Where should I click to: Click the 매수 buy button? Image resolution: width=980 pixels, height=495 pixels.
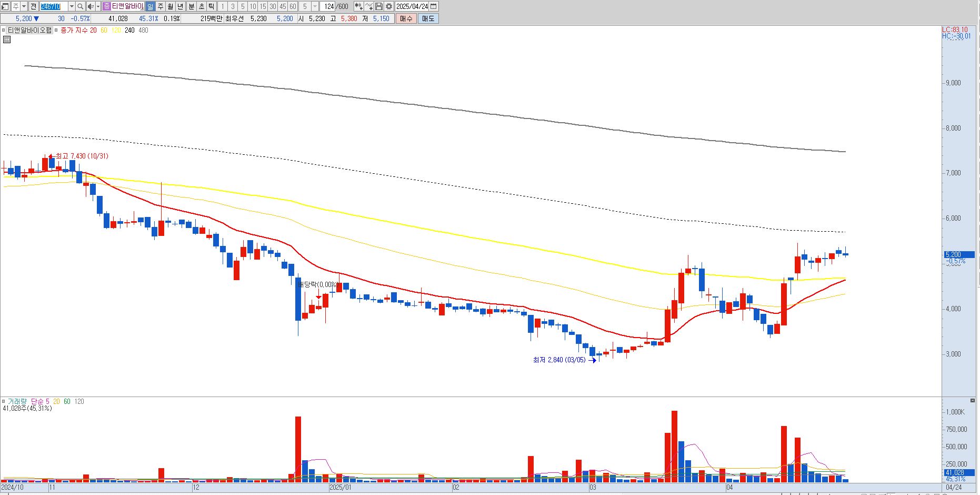(x=406, y=18)
